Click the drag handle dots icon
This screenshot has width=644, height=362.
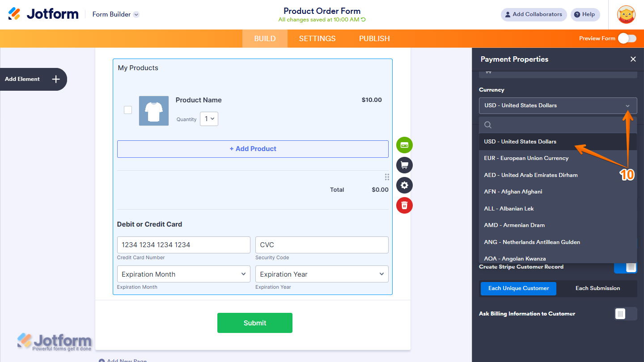(387, 177)
